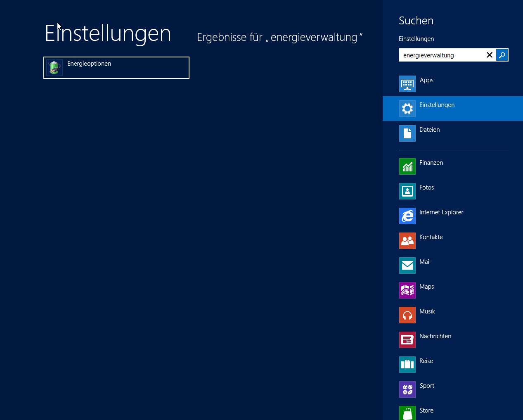The image size is (523, 420).
Task: Click the Reise suitcase icon
Action: pyautogui.click(x=407, y=365)
